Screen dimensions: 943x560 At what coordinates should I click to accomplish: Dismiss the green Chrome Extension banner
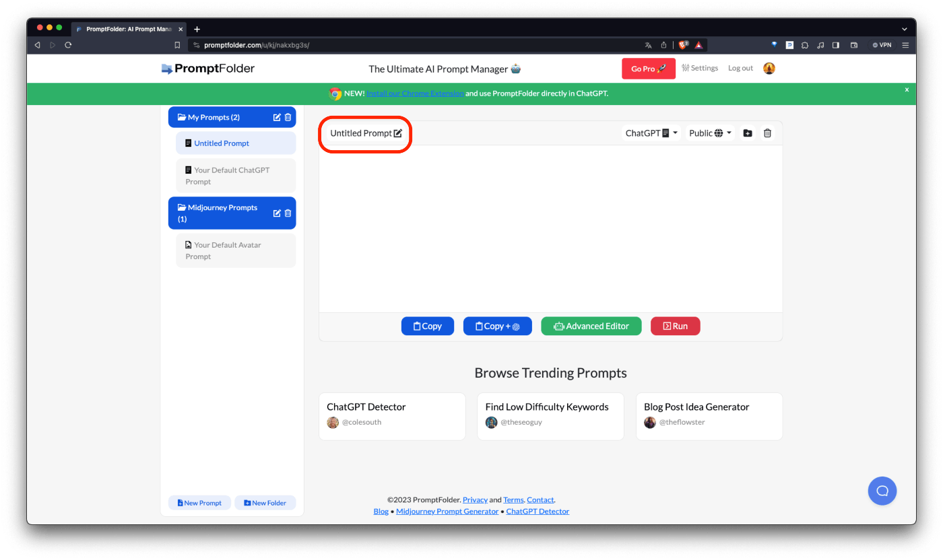pos(907,90)
